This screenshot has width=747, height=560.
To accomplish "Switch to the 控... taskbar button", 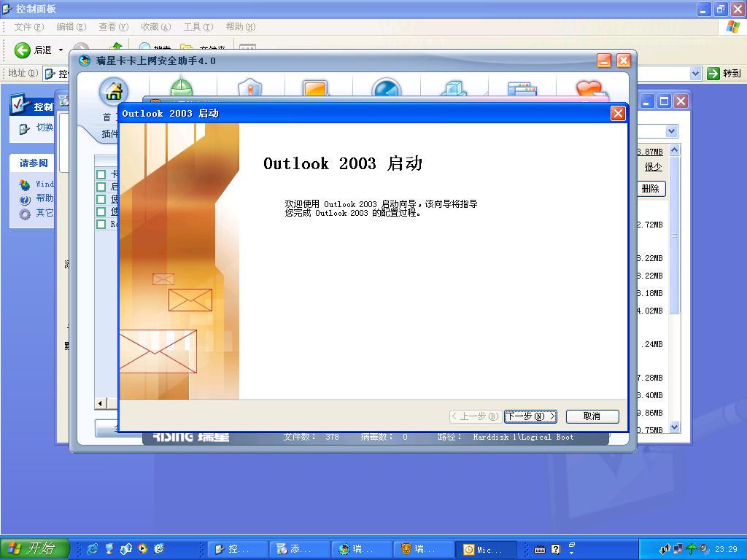I will coord(239,550).
